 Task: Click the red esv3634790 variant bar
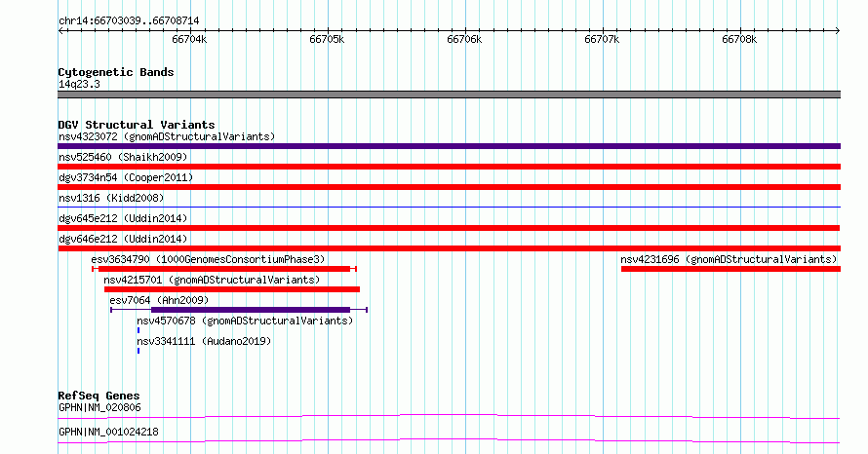coord(224,269)
